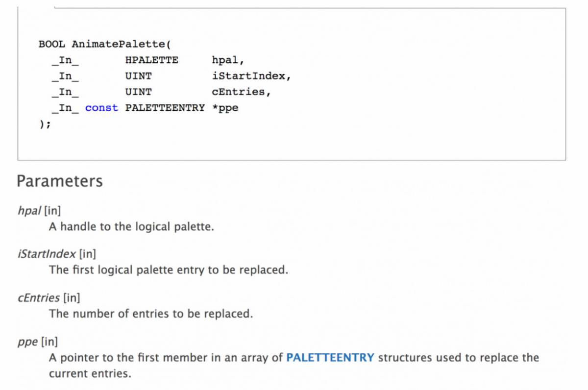
Task: Open the PALETTEENTRY structures link
Action: coord(330,358)
